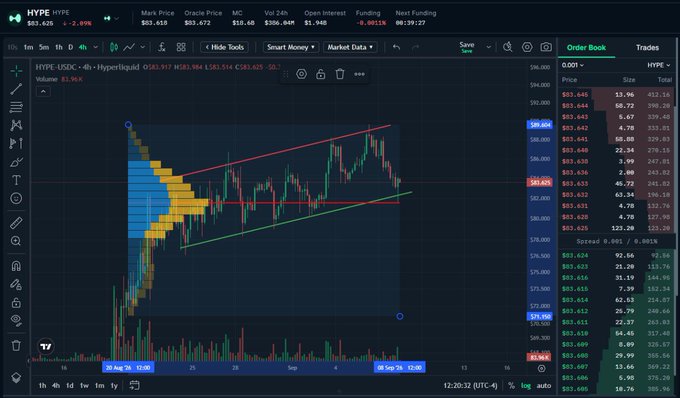
Task: Open the Fibonacci retracement tools
Action: pos(16,107)
